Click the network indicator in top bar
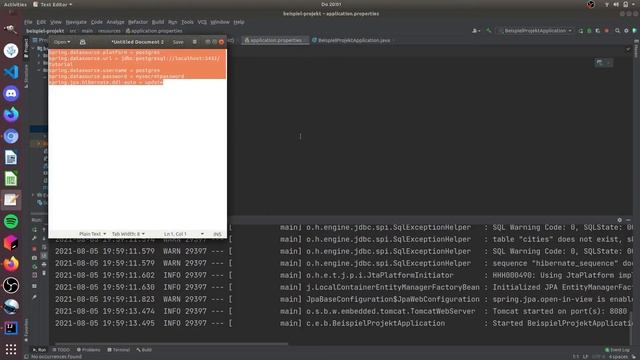 [x=607, y=4]
